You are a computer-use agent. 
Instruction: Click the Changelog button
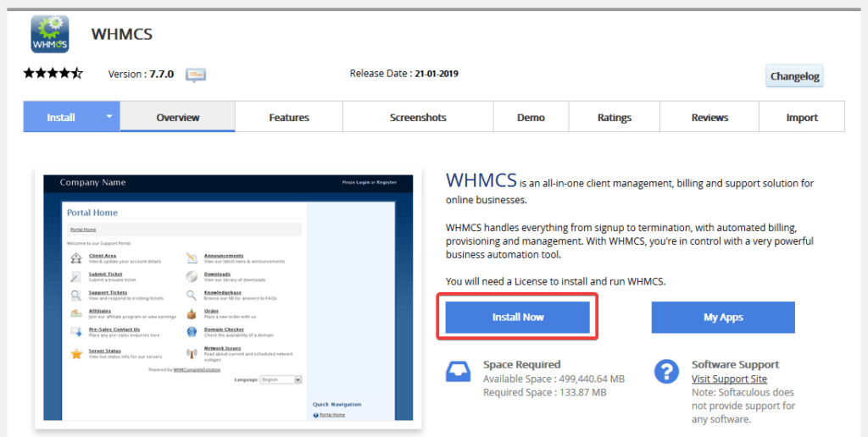[x=794, y=76]
